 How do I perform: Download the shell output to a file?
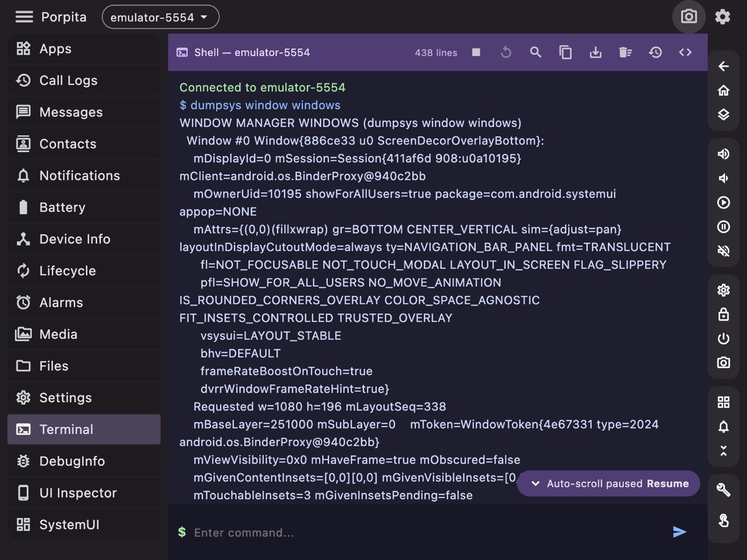click(x=595, y=52)
